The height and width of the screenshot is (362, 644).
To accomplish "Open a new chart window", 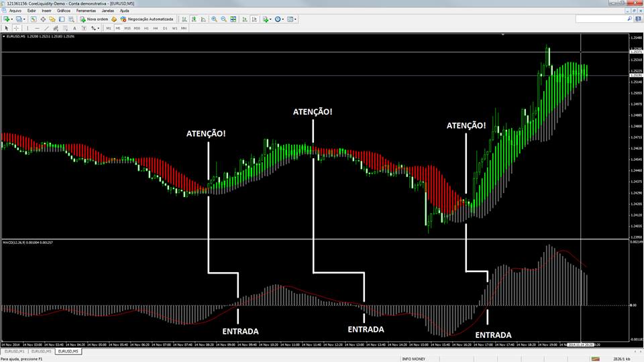I will (x=6, y=19).
